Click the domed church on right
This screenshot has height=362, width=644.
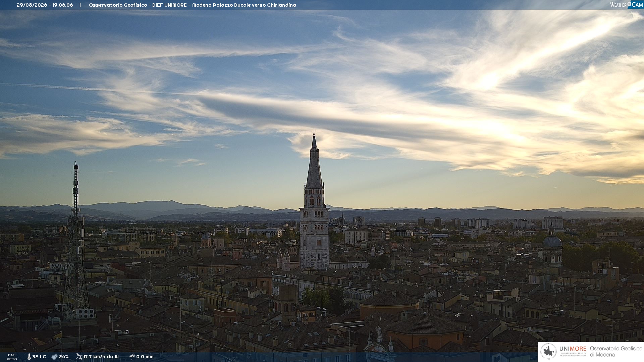[552, 246]
